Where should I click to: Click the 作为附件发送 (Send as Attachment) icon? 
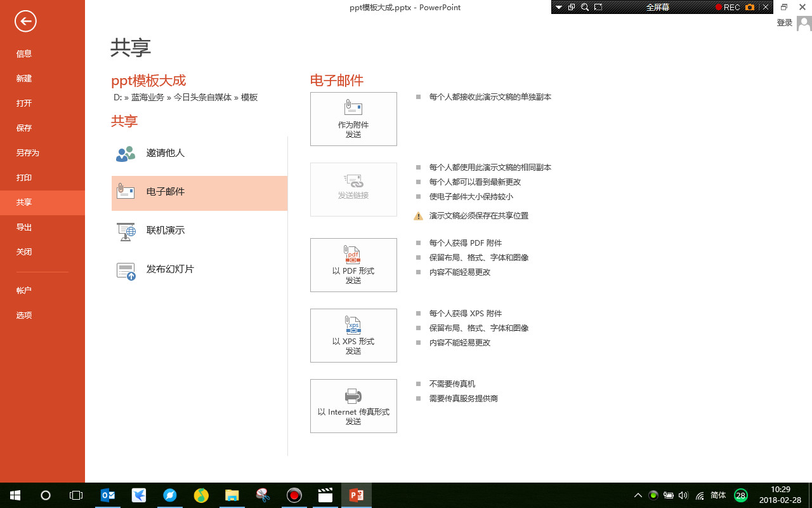coord(353,119)
